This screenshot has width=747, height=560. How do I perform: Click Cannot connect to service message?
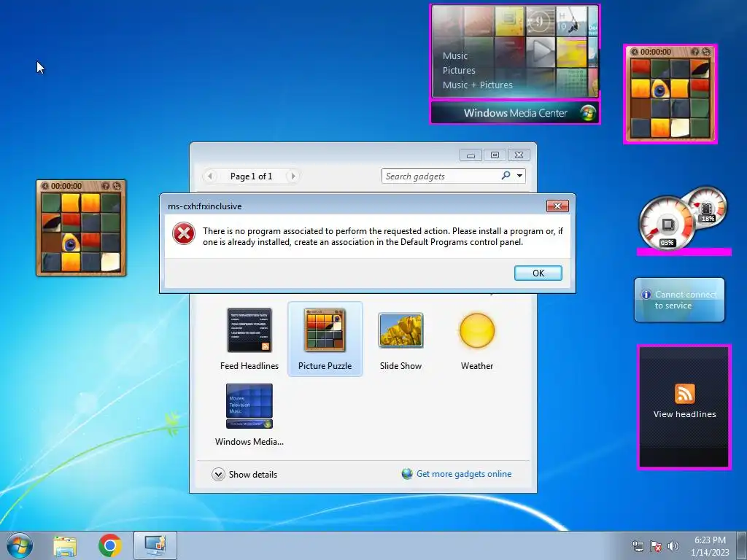(685, 300)
